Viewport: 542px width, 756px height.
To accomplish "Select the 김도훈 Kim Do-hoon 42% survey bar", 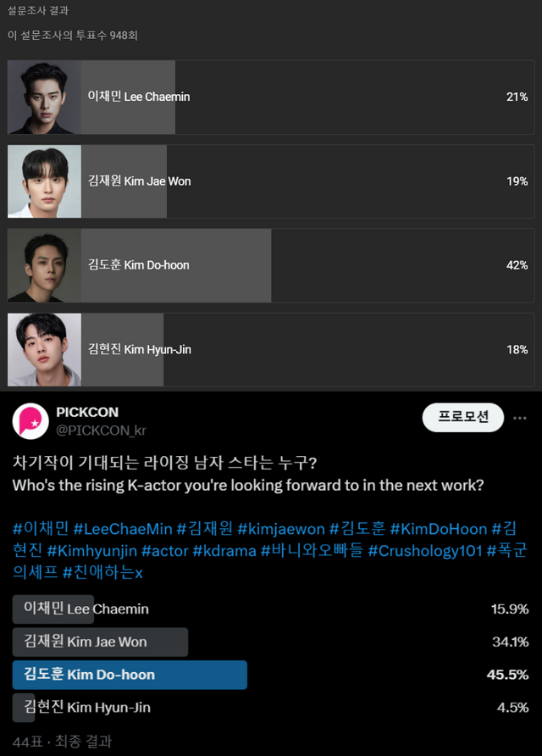I will [271, 265].
